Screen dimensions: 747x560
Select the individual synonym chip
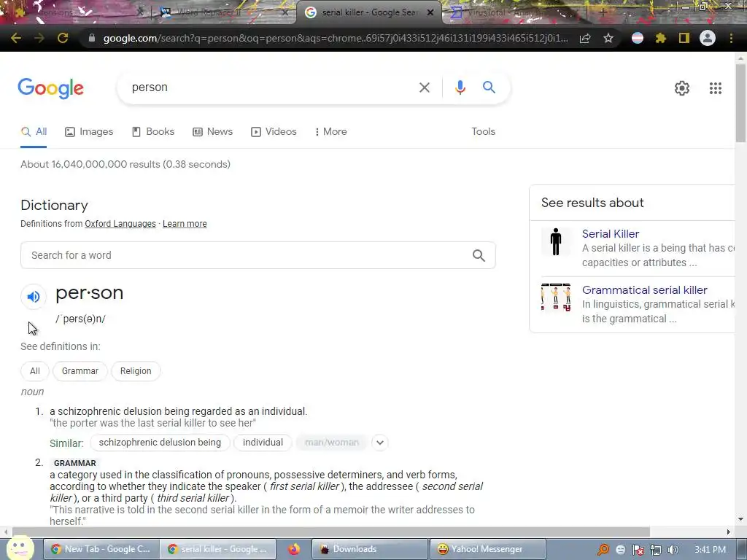click(x=263, y=443)
